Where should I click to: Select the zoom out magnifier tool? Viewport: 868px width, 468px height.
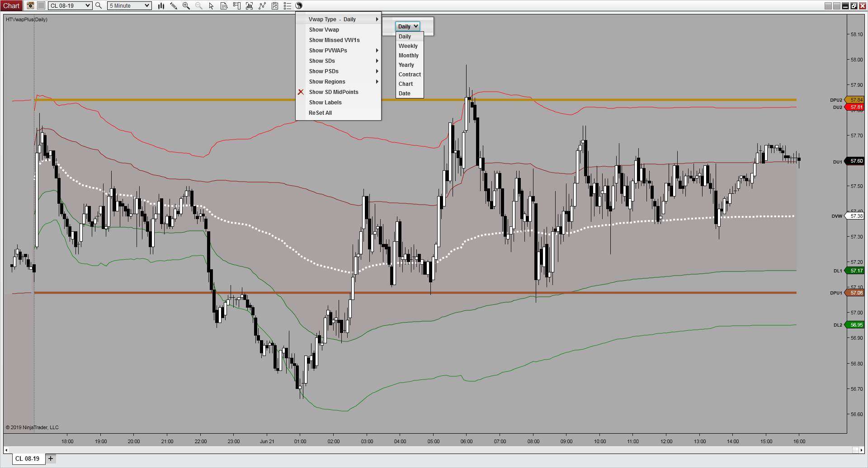198,5
